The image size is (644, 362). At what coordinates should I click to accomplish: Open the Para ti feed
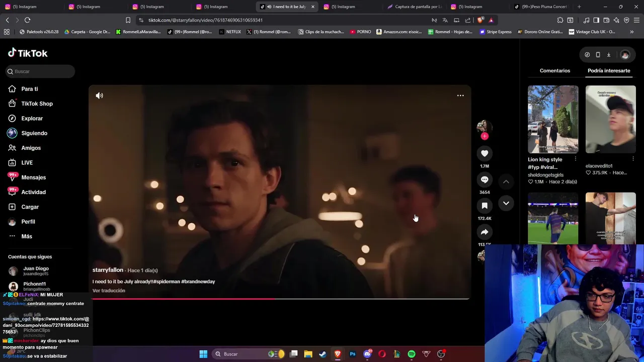pyautogui.click(x=30, y=89)
